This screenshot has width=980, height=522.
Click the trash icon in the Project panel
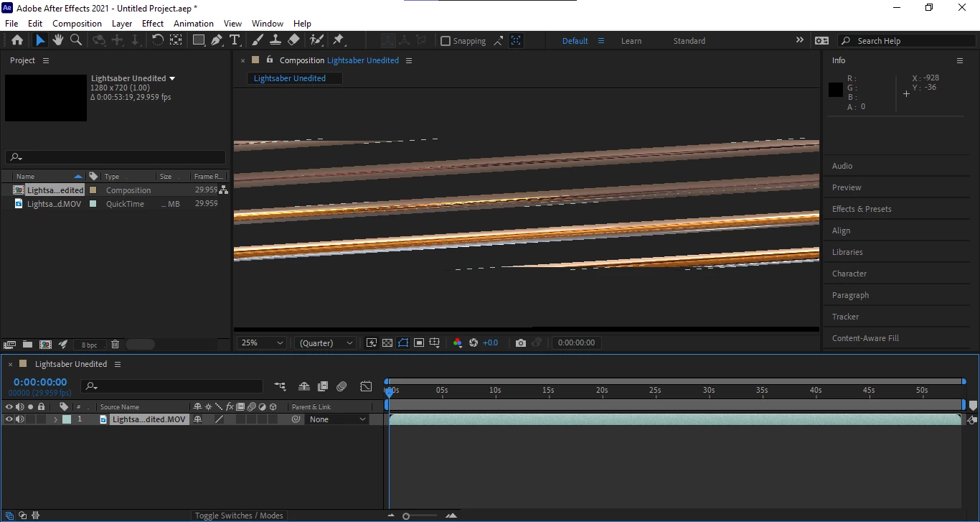pyautogui.click(x=115, y=345)
